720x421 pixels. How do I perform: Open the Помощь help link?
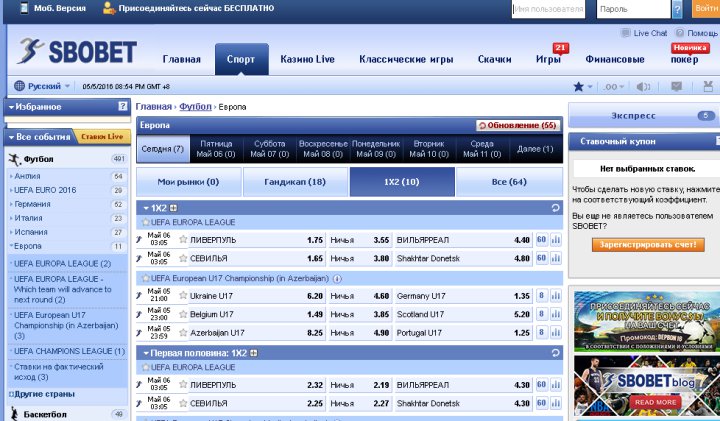697,33
